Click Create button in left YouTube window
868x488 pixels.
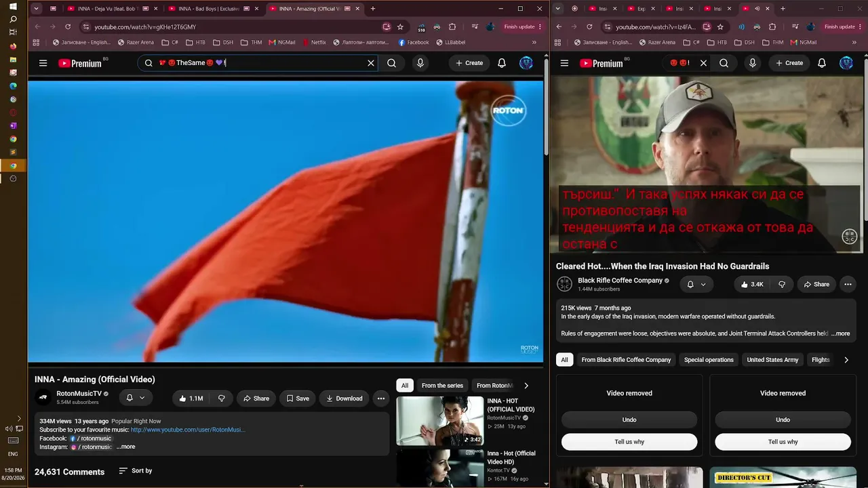click(x=469, y=63)
